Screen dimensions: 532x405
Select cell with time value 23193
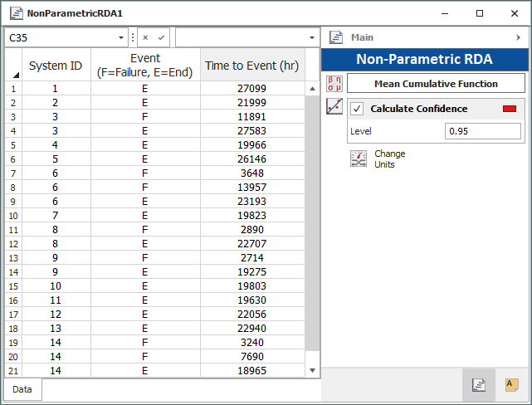pyautogui.click(x=252, y=202)
